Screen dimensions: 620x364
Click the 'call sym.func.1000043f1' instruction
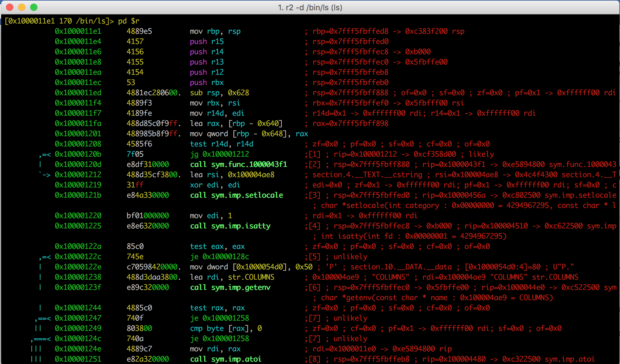coord(239,165)
